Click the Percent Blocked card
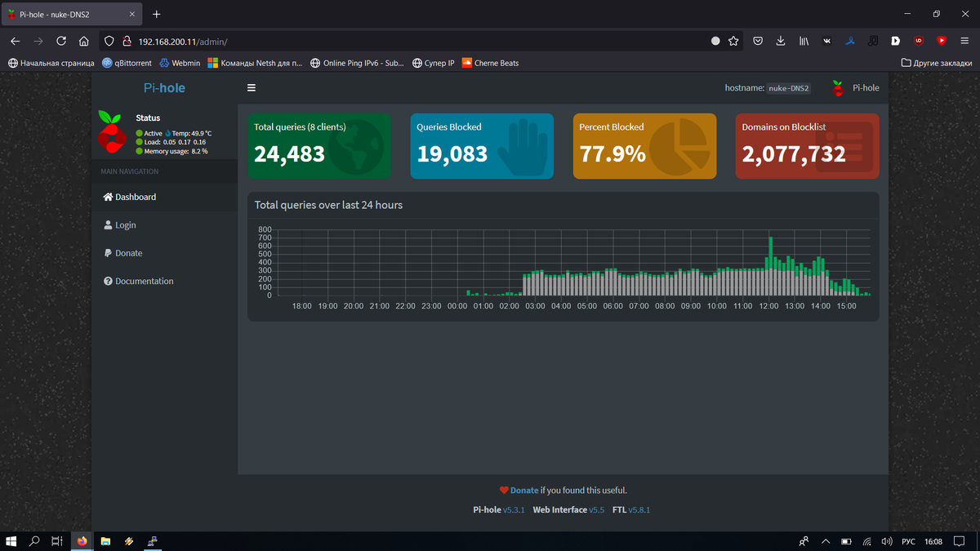 (x=644, y=146)
